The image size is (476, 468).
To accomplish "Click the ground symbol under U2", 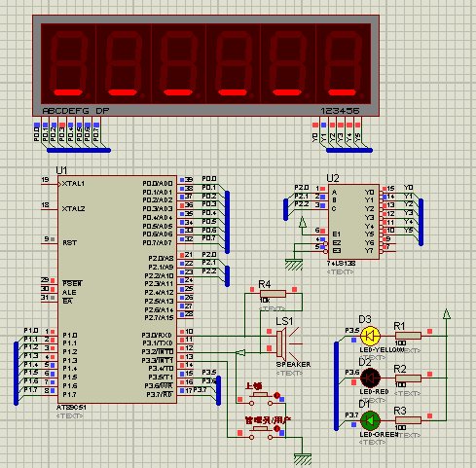I will pyautogui.click(x=294, y=265).
